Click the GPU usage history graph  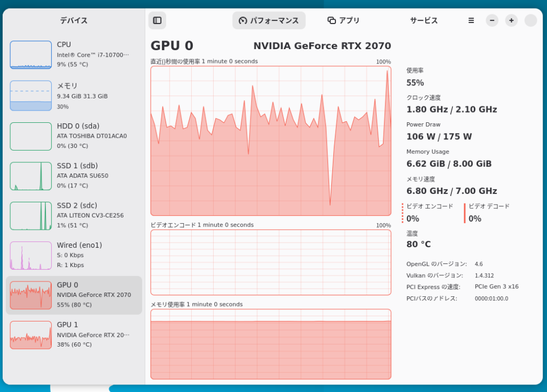click(x=271, y=140)
